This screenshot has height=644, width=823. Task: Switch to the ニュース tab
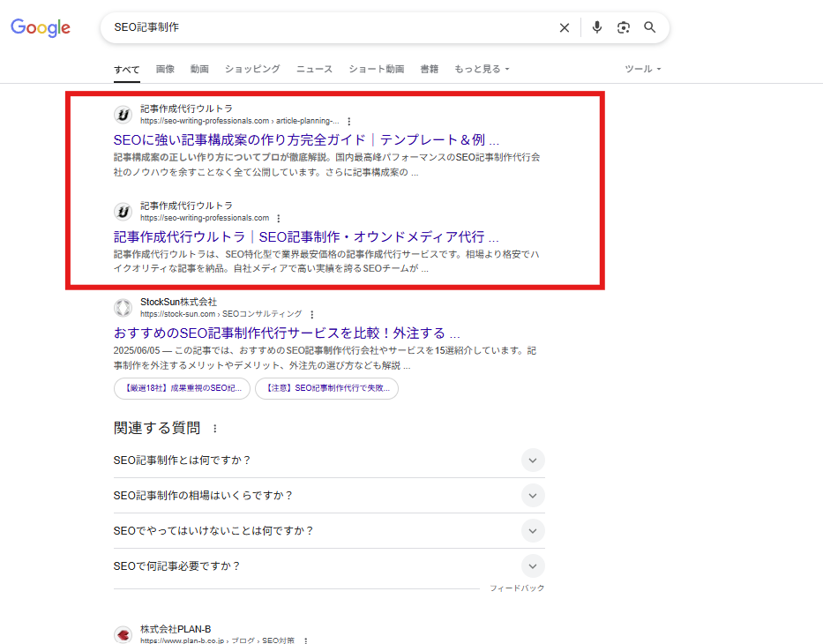point(314,69)
